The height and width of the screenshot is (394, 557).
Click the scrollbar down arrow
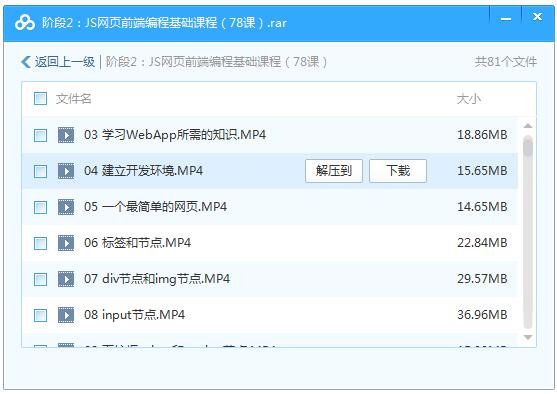[528, 337]
